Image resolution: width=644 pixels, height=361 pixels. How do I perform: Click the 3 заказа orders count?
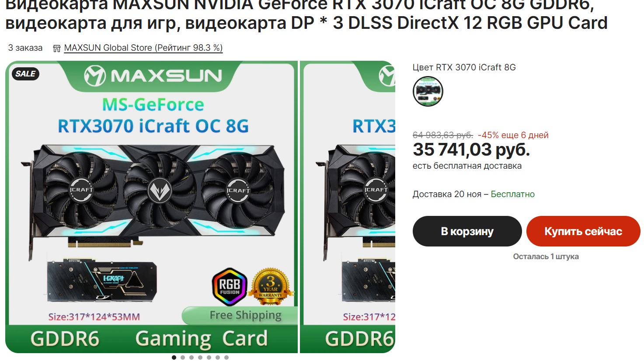pos(25,48)
